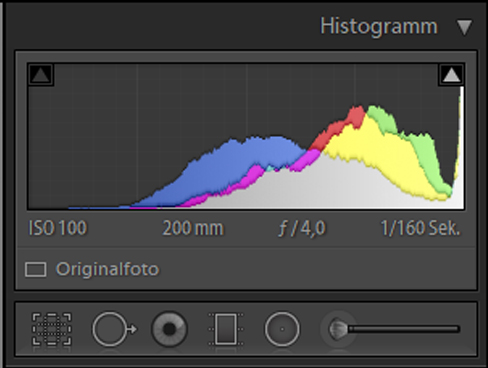This screenshot has width=488, height=368.
Task: Click the Histogramm panel title
Action: (379, 26)
